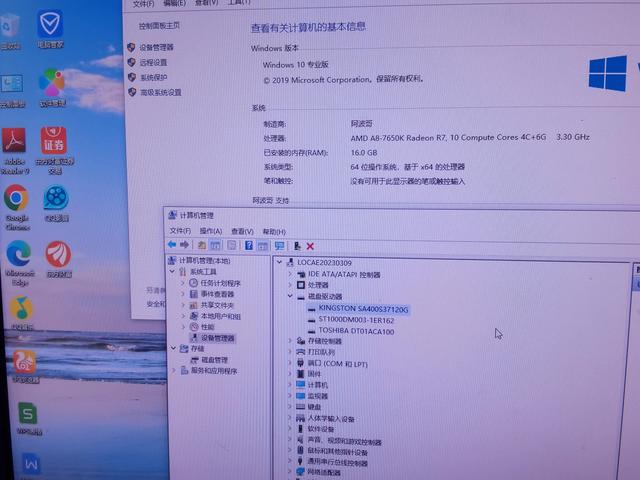
Task: Open 控制面板主页 link in System window
Action: 159,25
